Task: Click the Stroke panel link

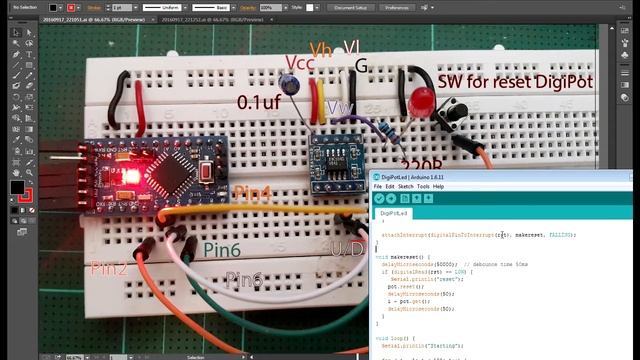Action: (94, 8)
